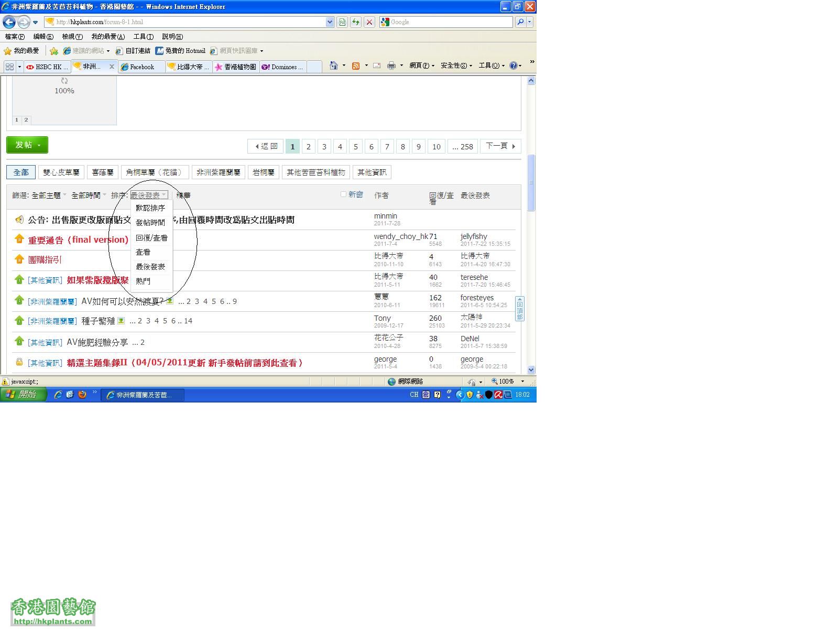Viewport: 840px width, 631px height.
Task: Go forward with the browser Forward arrow
Action: coord(24,22)
